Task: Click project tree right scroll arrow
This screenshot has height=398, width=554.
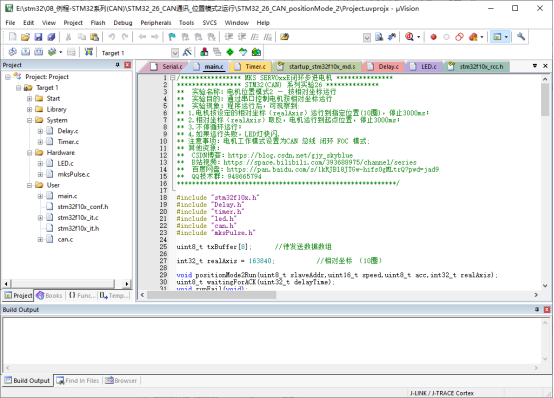Action: point(127,283)
